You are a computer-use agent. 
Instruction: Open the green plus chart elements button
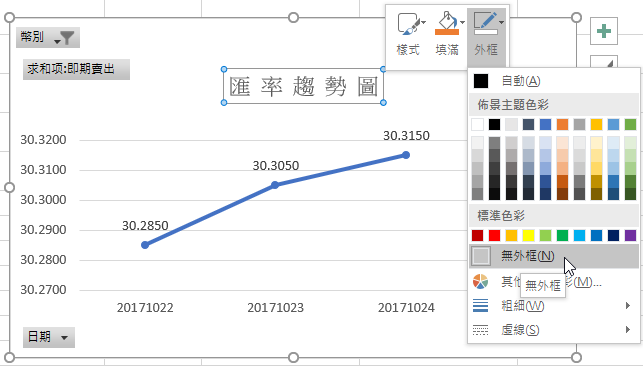tap(604, 31)
